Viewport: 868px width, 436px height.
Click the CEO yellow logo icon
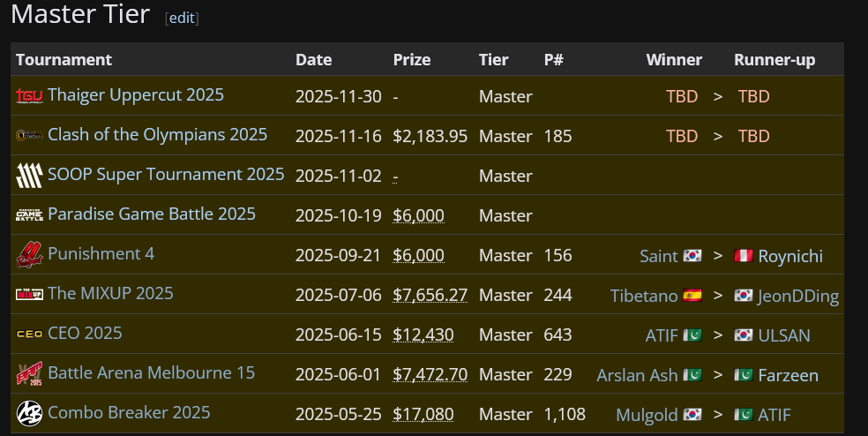click(29, 335)
